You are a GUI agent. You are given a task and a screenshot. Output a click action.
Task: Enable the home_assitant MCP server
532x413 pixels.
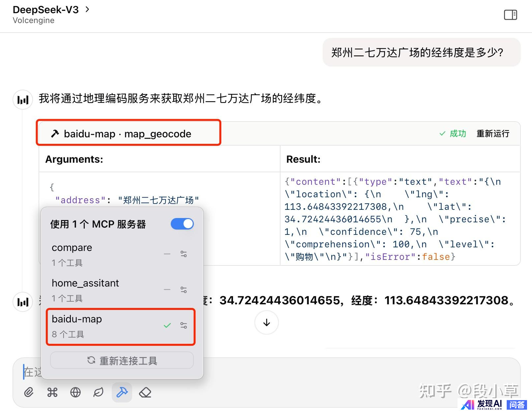pos(167,290)
